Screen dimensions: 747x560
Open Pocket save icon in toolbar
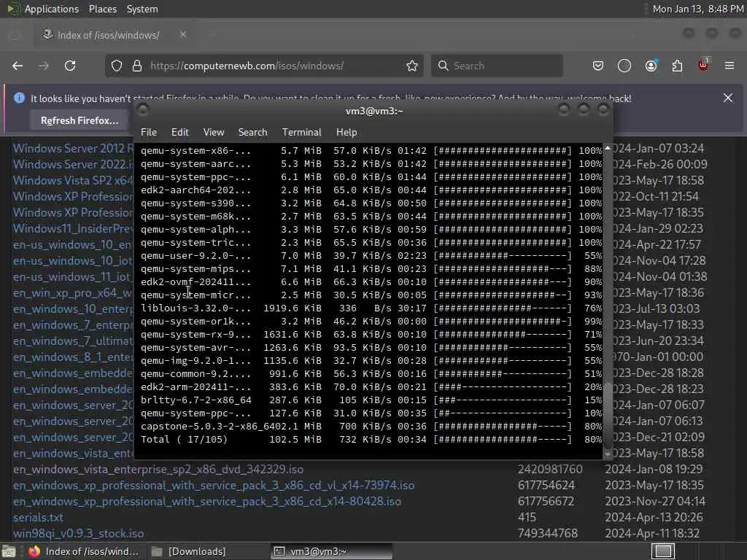tap(598, 66)
